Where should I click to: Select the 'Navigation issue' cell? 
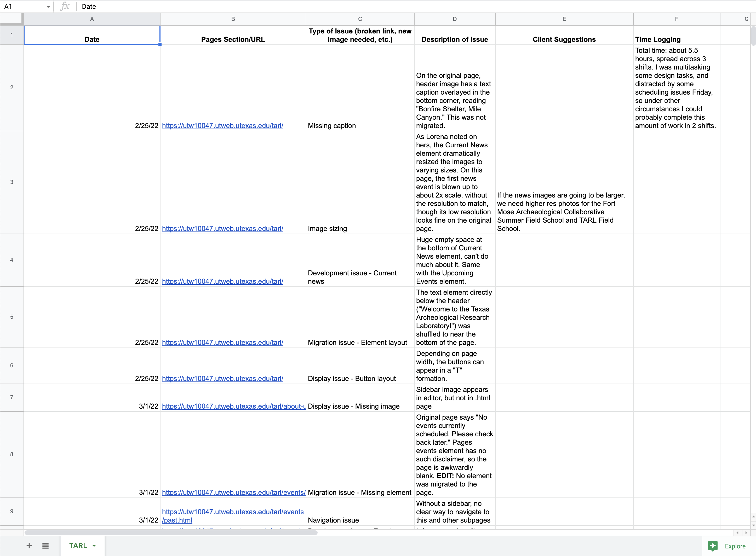coord(360,512)
